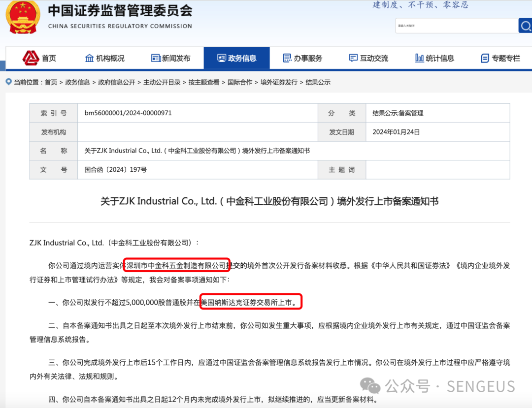Open the 新闻发布 nav tab
The width and height of the screenshot is (532, 408).
pos(176,58)
